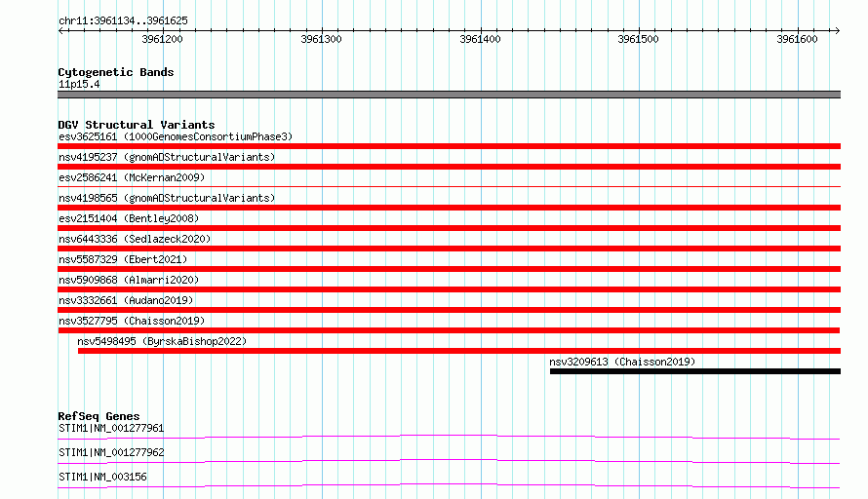Click the chr11:3961134..3961625 coordinate label
This screenshot has height=499, width=868.
point(123,21)
